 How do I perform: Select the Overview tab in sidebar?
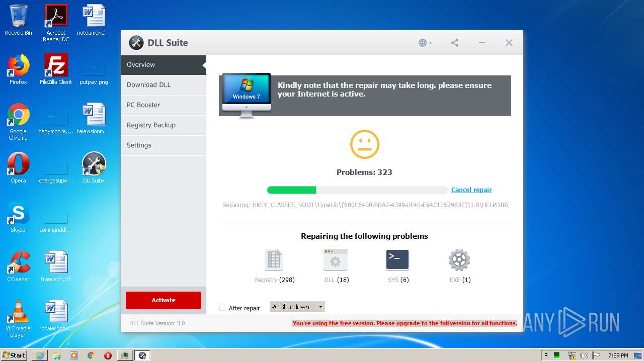[x=164, y=65]
